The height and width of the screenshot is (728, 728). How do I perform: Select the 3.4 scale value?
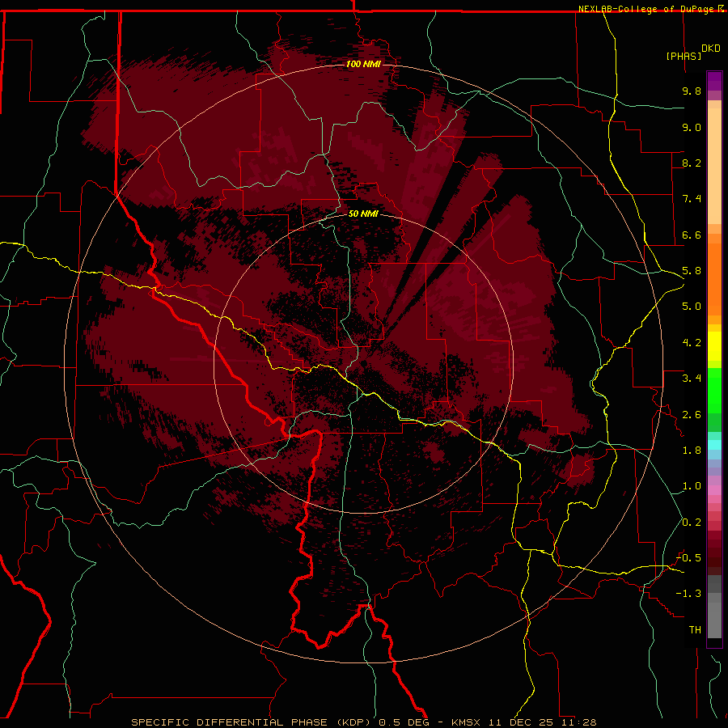692,379
